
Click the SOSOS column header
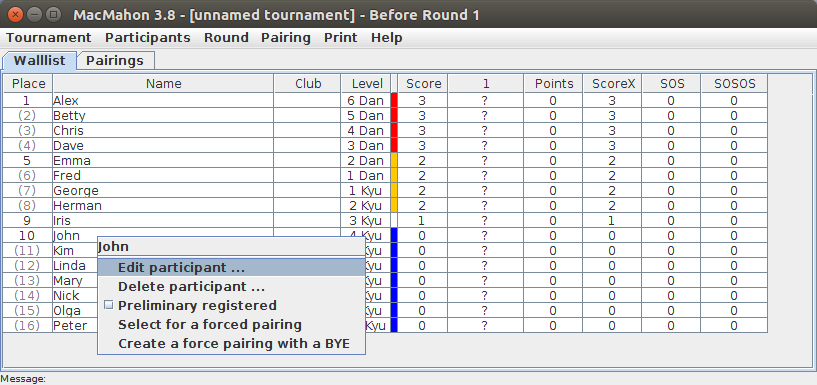click(x=734, y=83)
